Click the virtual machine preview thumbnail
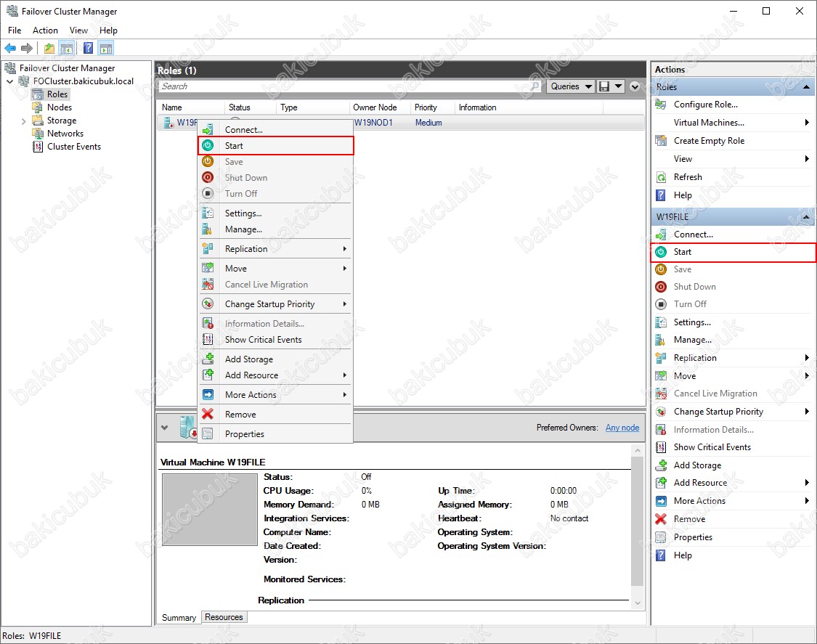The height and width of the screenshot is (644, 817). click(209, 509)
